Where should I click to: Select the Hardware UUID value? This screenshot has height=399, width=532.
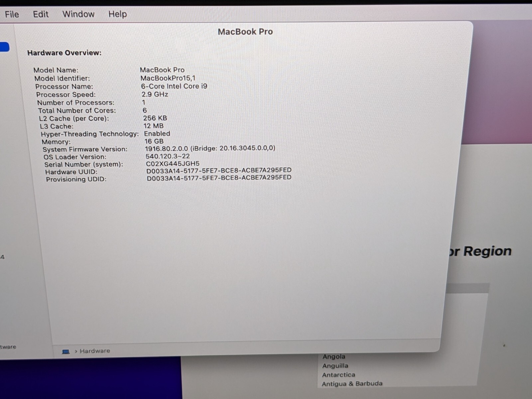pos(219,170)
